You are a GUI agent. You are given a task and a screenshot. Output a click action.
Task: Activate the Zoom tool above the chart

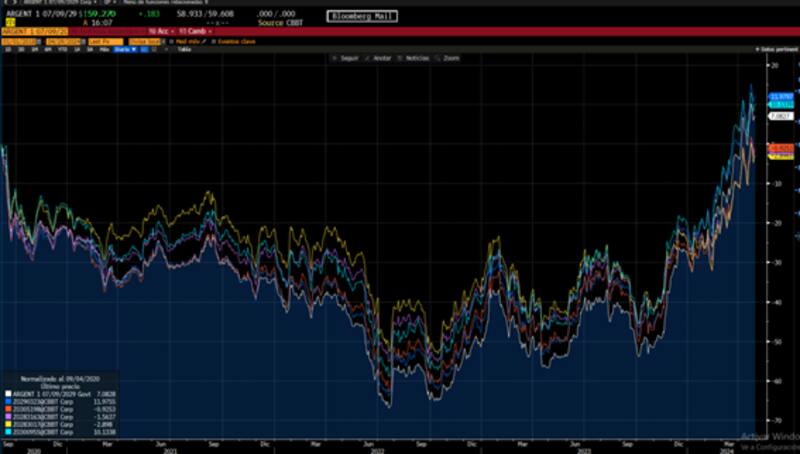click(449, 59)
